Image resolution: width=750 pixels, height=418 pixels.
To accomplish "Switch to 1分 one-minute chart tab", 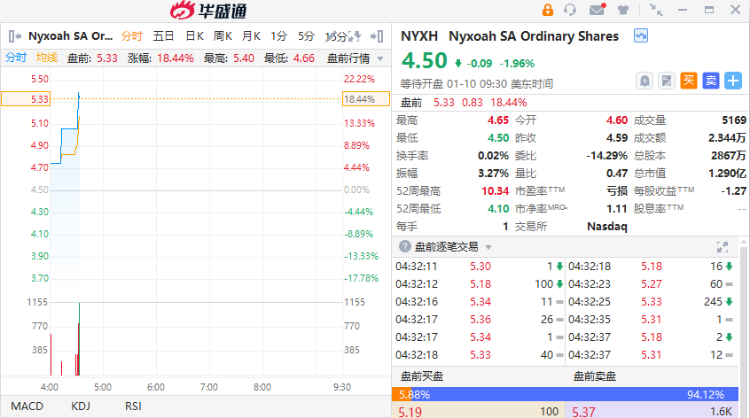I will (278, 36).
